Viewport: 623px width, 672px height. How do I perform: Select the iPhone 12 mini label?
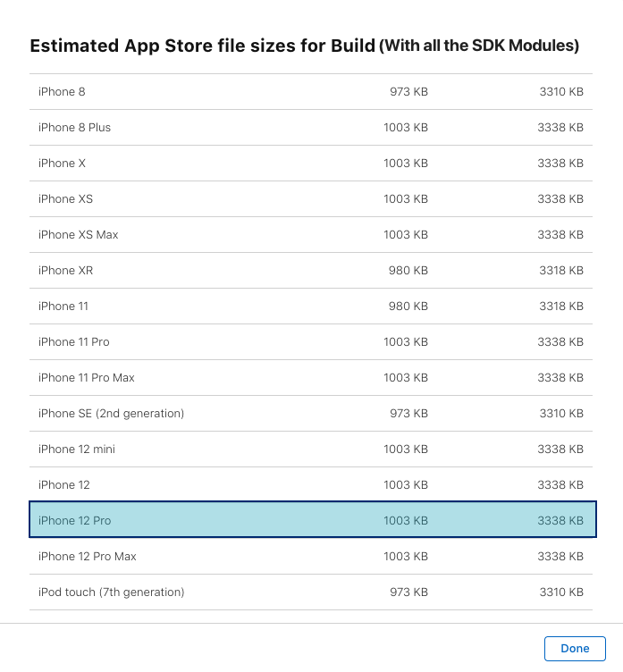[76, 449]
